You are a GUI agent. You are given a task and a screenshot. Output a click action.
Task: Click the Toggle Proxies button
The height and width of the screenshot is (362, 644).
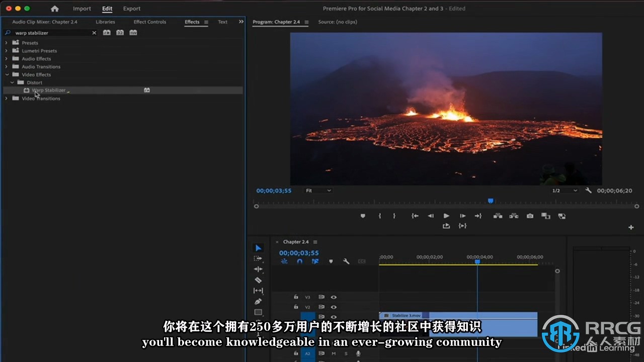point(562,216)
